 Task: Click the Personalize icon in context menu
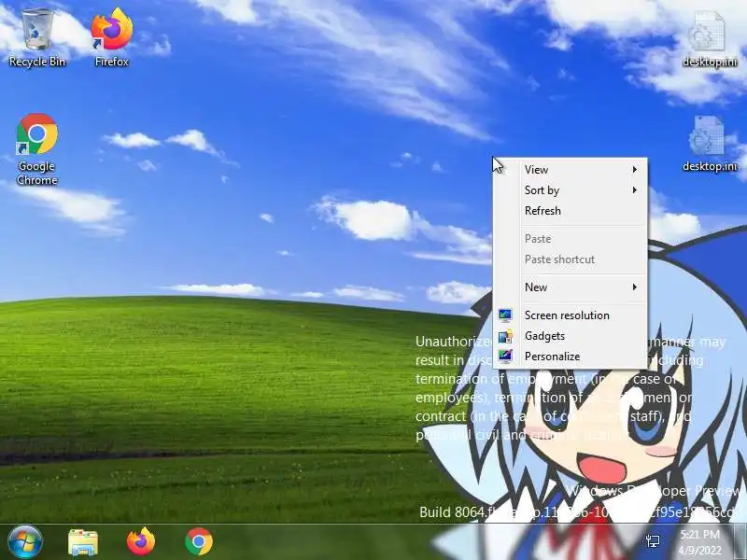click(x=505, y=356)
